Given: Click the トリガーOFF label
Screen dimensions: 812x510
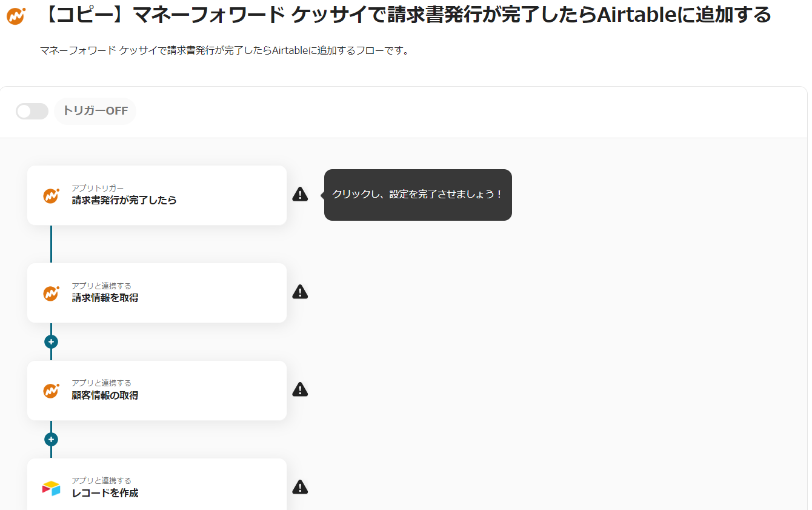Looking at the screenshot, I should point(96,112).
